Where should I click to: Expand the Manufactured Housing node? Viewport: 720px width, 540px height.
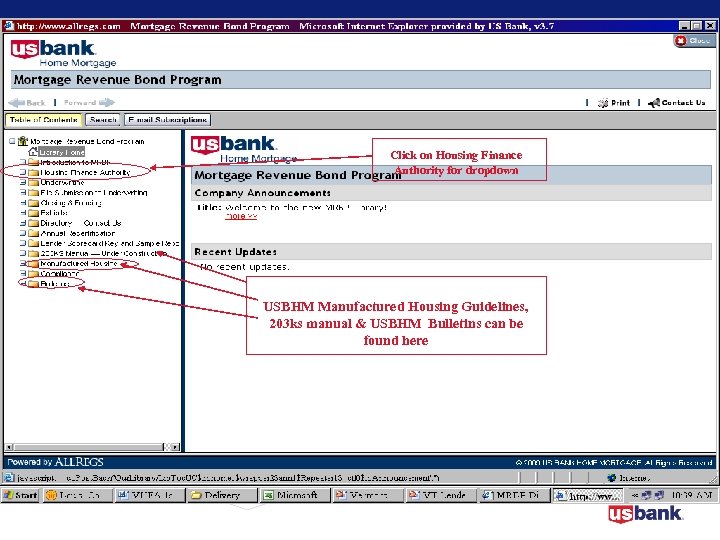(x=23, y=264)
